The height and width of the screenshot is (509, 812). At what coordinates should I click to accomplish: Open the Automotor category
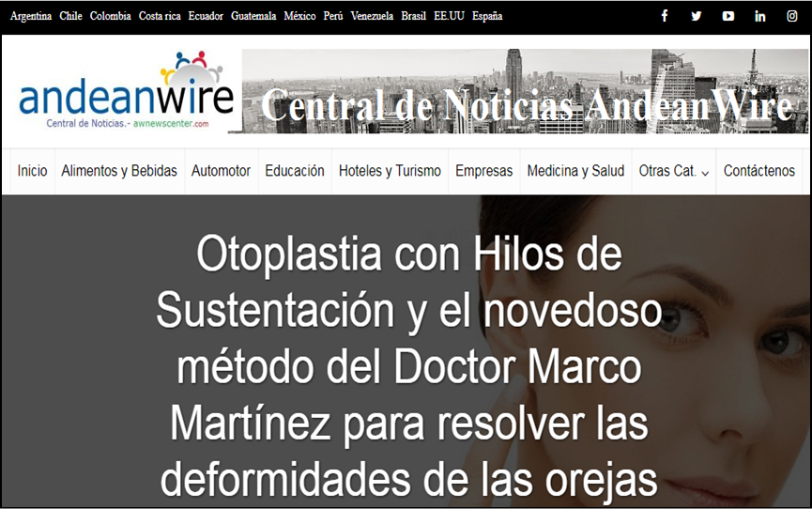click(x=221, y=171)
